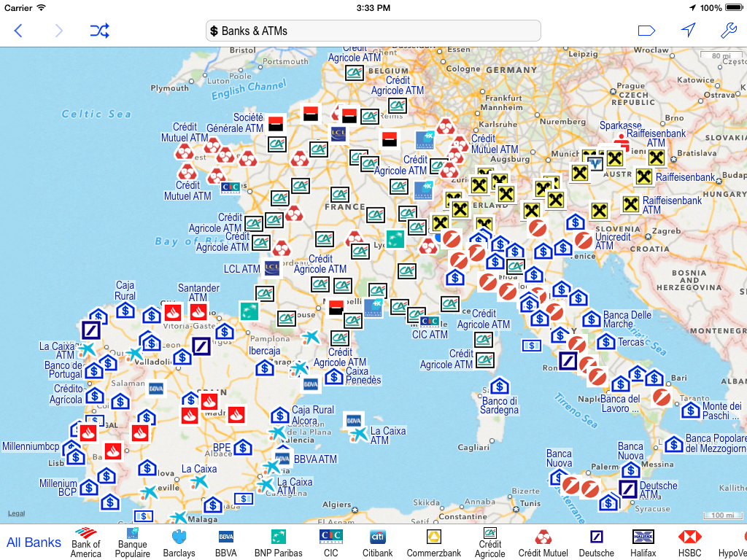This screenshot has width=747, height=560.
Task: Open the wrench settings icon
Action: coord(729,31)
